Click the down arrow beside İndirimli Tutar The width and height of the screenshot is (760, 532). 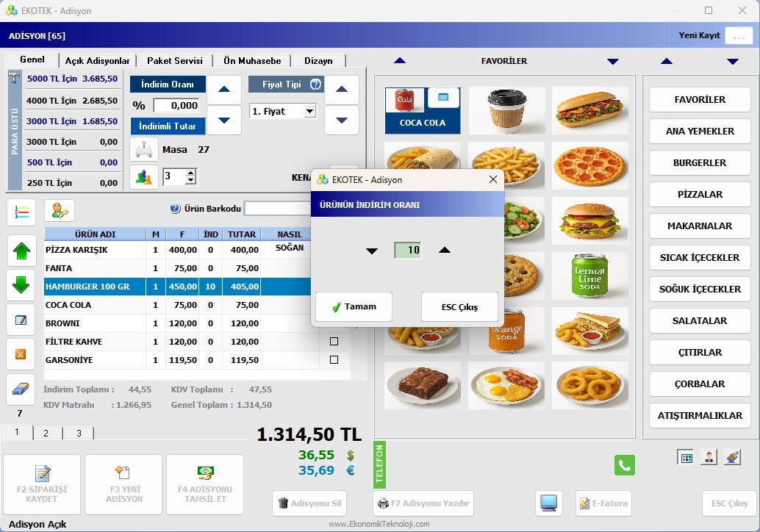[x=224, y=121]
